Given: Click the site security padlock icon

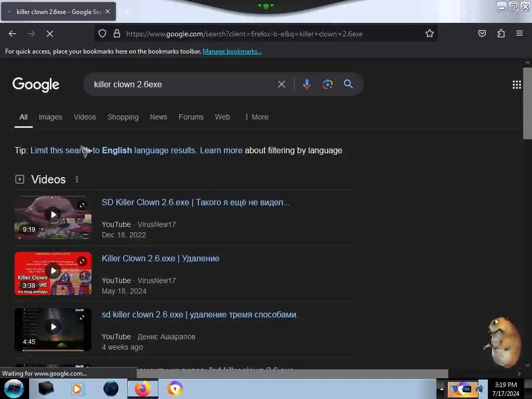Looking at the screenshot, I should tap(117, 33).
